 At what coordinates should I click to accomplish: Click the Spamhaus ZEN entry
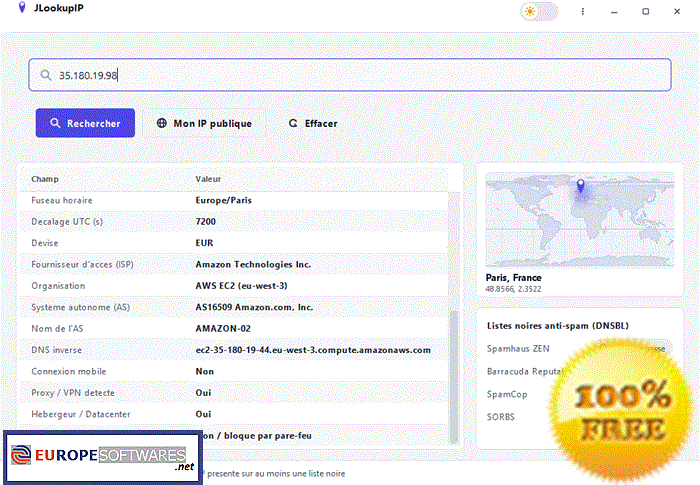(518, 349)
